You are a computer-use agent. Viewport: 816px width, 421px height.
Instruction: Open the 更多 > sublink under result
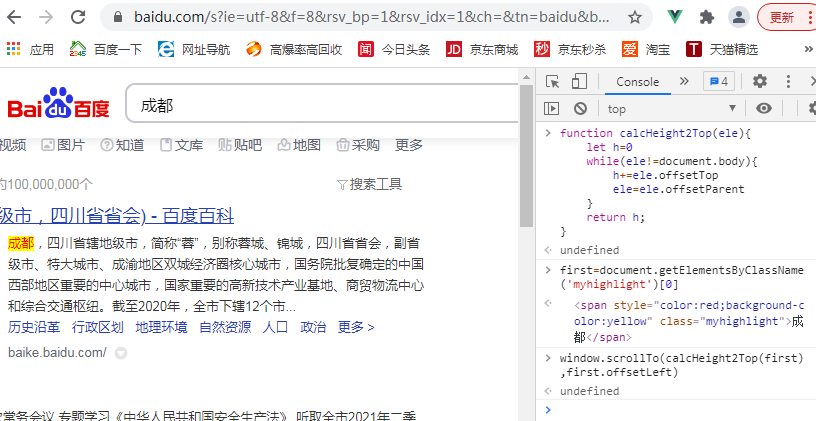click(x=356, y=327)
